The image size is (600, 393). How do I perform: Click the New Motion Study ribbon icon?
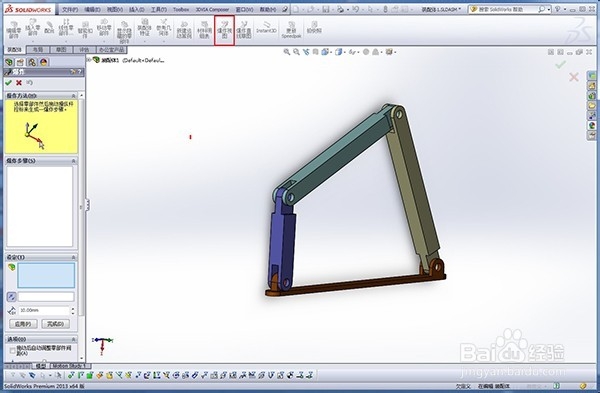click(x=184, y=31)
